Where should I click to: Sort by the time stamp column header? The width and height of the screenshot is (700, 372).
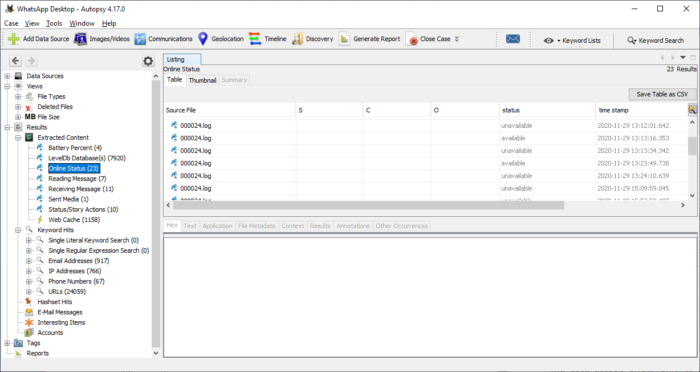pyautogui.click(x=642, y=110)
